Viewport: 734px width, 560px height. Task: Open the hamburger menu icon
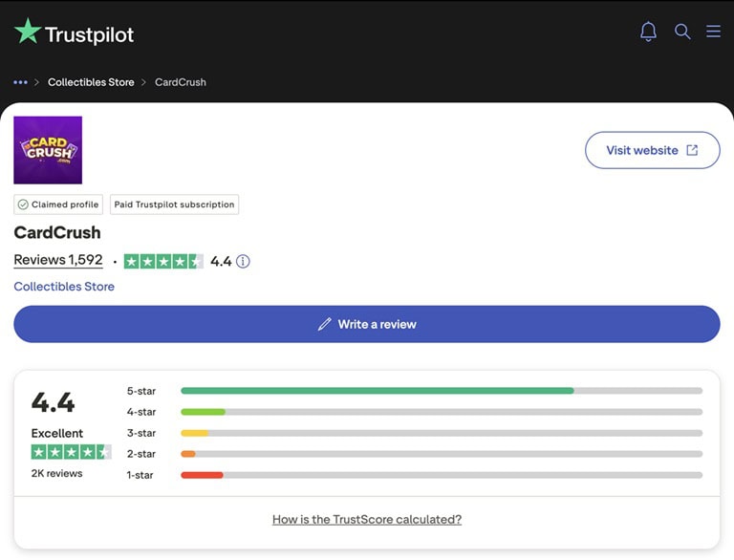[713, 31]
